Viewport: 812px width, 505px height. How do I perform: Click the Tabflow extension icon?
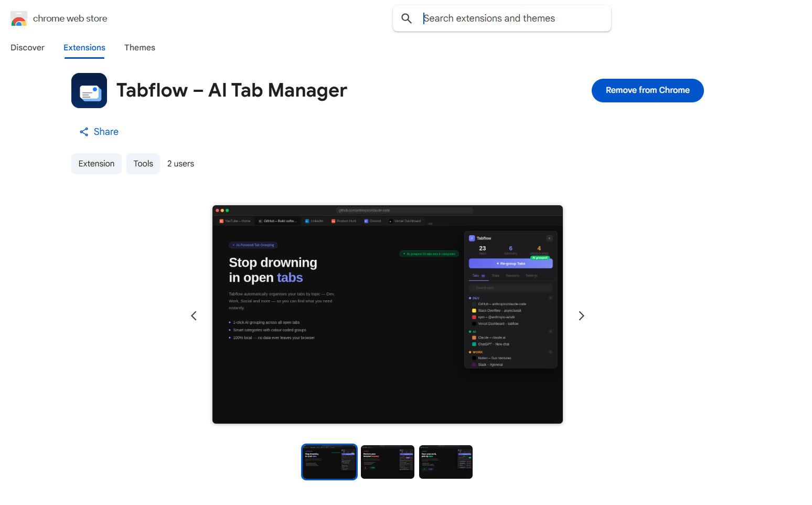[x=89, y=91]
